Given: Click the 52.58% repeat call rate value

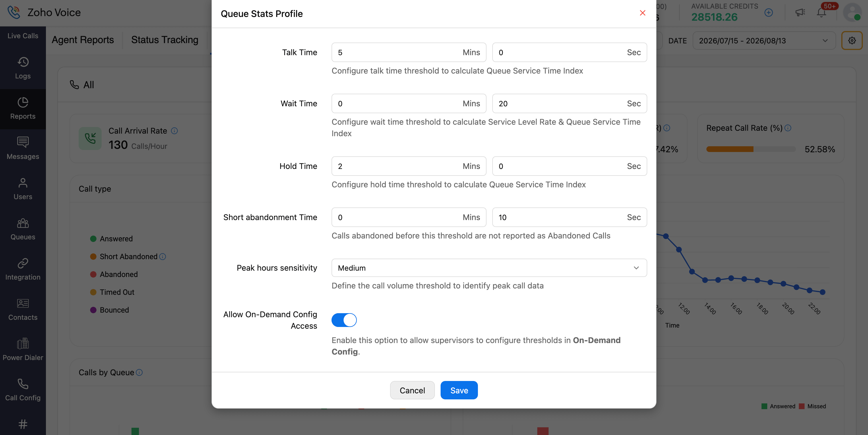Looking at the screenshot, I should click(x=820, y=149).
